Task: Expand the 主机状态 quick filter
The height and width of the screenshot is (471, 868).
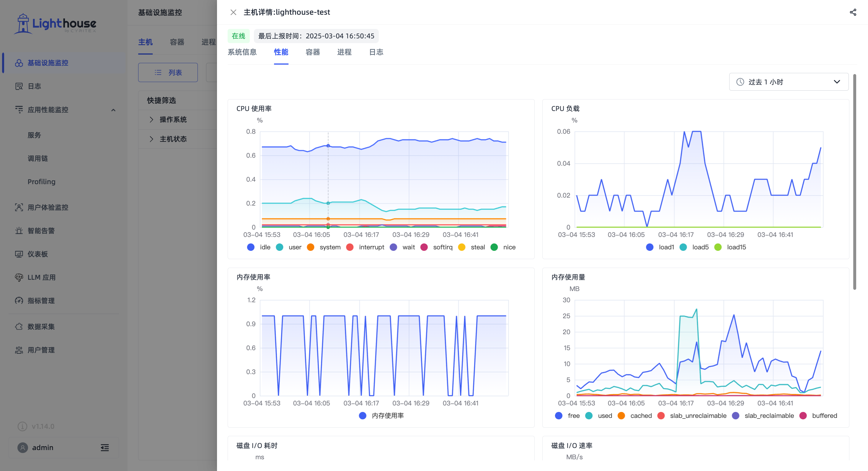Action: coord(151,139)
